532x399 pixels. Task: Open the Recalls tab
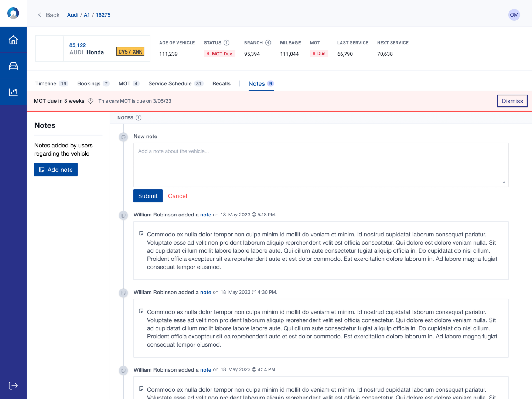tap(221, 83)
